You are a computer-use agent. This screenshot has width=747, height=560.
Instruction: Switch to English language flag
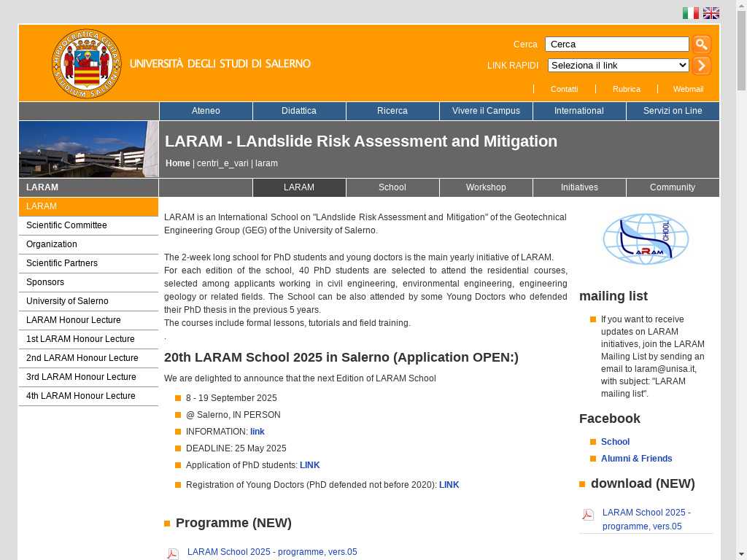(711, 13)
